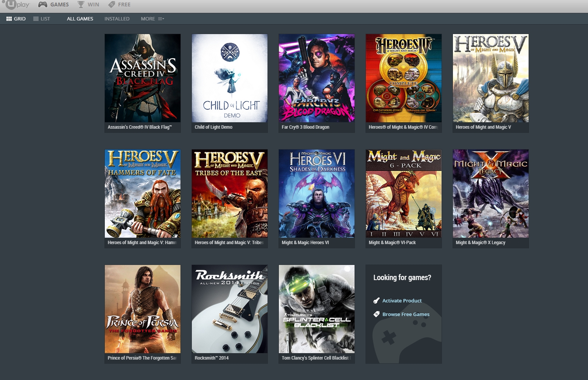Switch to LIST view
The image size is (588, 380).
point(42,19)
